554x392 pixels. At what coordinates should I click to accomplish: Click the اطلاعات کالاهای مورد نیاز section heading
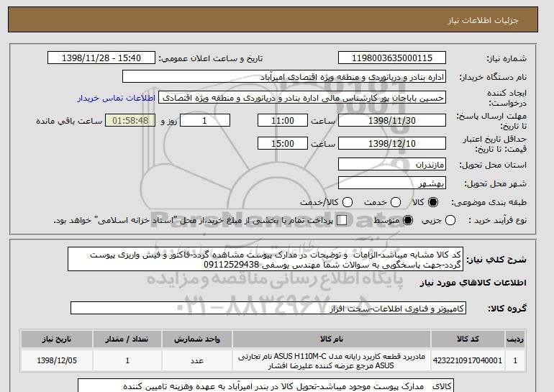(473, 283)
